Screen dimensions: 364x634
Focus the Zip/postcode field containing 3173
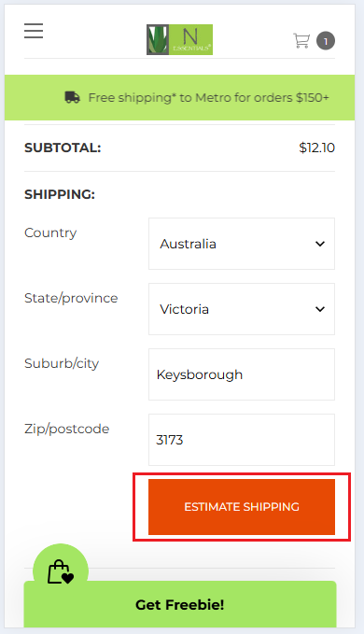pos(242,440)
